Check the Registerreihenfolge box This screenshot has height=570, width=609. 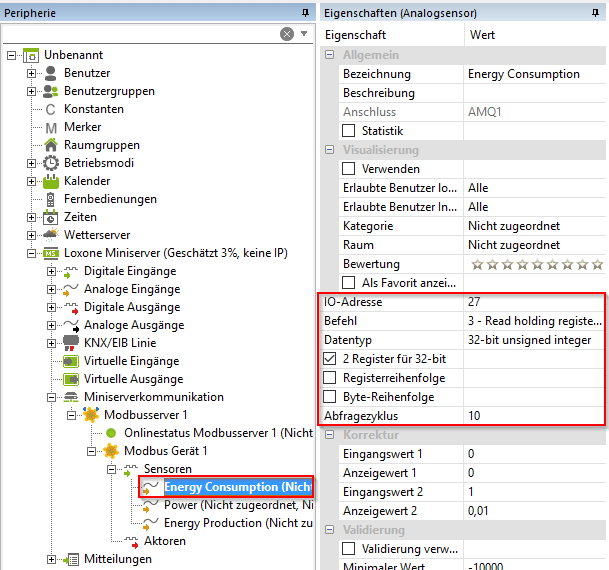[x=330, y=378]
